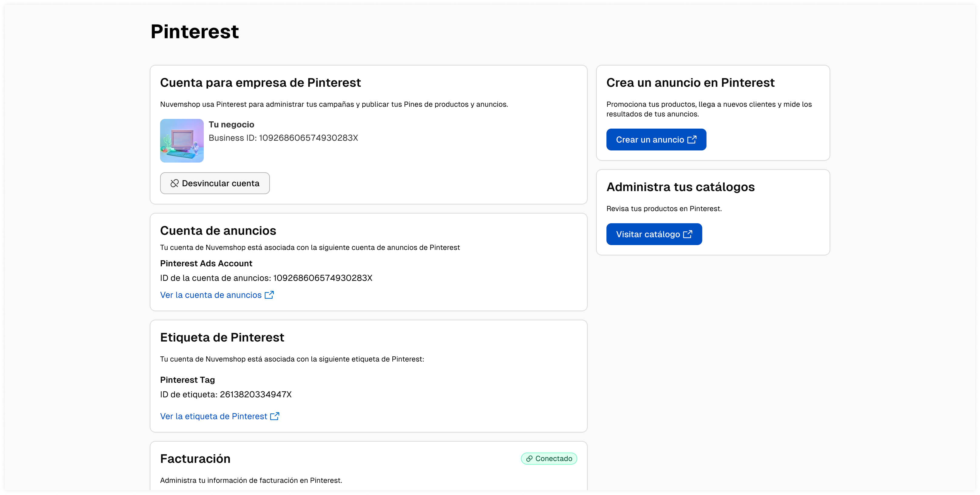Click the 'Pinterest' page title
The width and height of the screenshot is (980, 495).
click(x=195, y=31)
